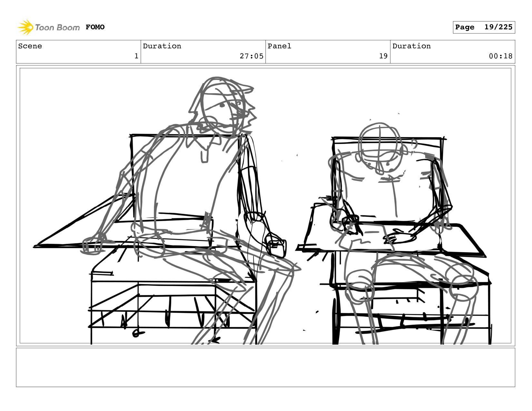This screenshot has height=411, width=532.
Task: Select the Scene label
Action: pyautogui.click(x=30, y=46)
